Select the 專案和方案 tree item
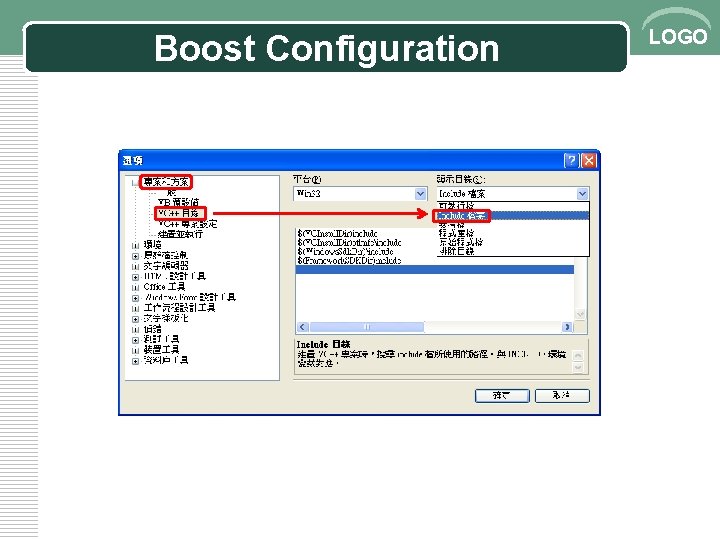720x540 pixels. pyautogui.click(x=166, y=182)
